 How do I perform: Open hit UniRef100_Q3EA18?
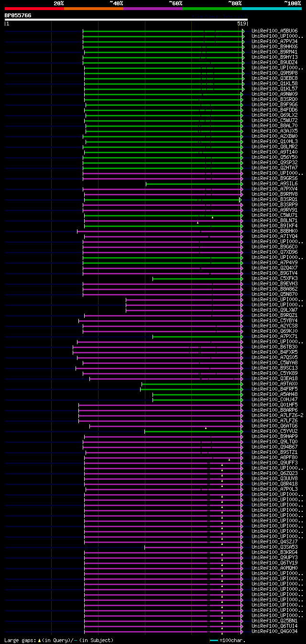click(274, 378)
